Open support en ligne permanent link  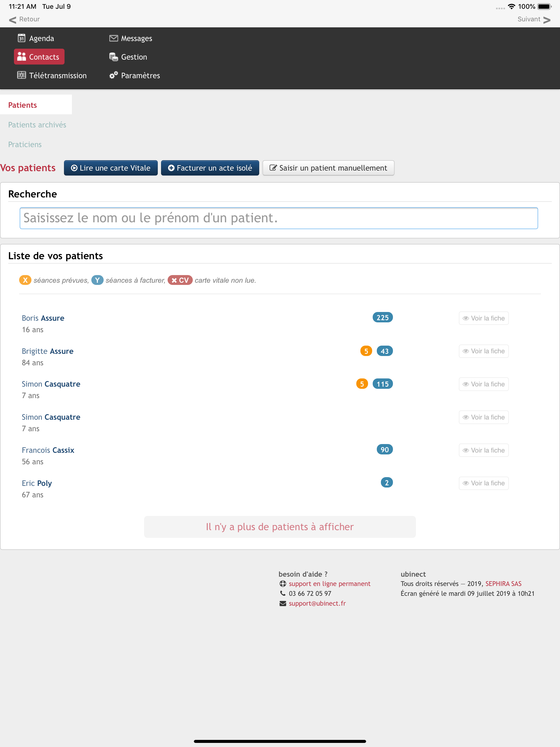[x=329, y=583]
